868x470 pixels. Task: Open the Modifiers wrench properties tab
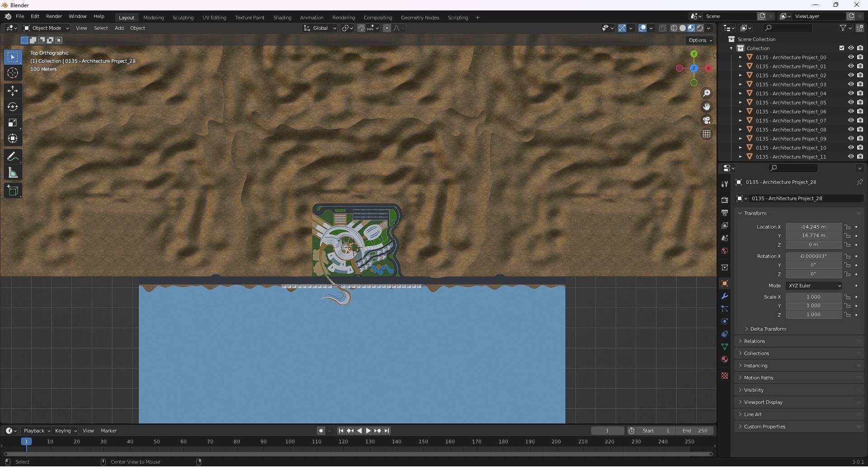(x=725, y=296)
